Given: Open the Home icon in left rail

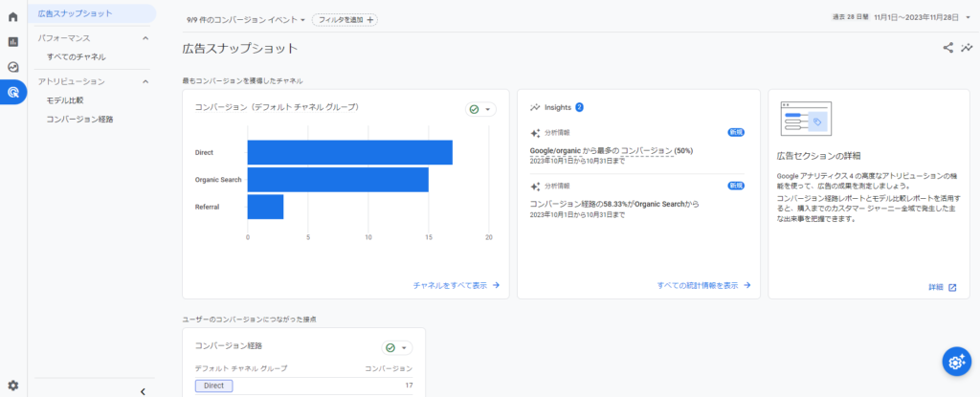Looking at the screenshot, I should click(x=13, y=17).
